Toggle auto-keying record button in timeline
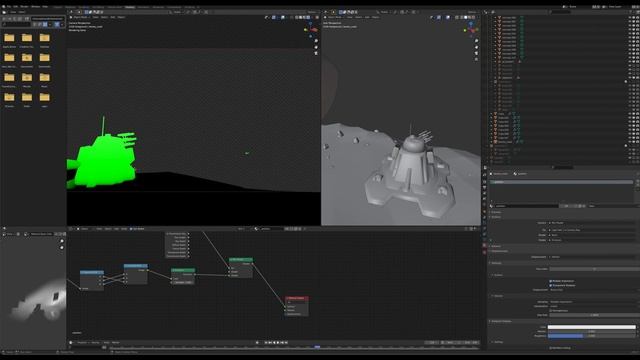The height and width of the screenshot is (360, 640). pos(257,343)
